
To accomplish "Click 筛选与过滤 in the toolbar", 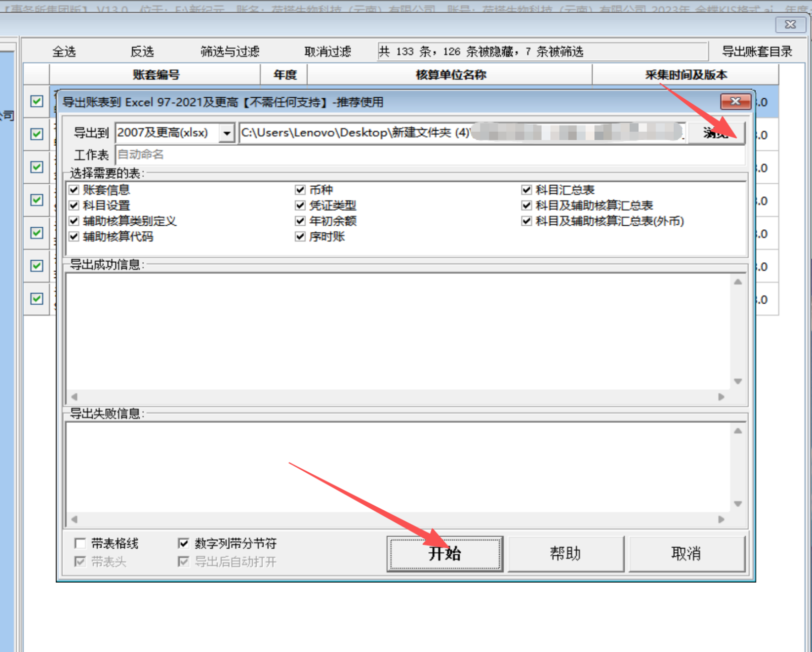I will (230, 52).
